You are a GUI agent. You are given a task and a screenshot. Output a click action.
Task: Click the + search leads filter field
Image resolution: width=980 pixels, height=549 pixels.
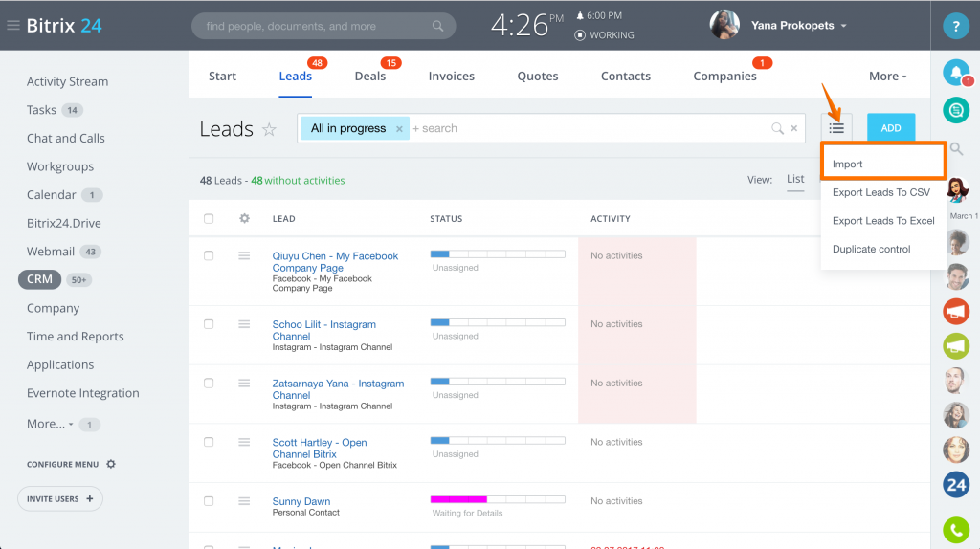(x=588, y=128)
